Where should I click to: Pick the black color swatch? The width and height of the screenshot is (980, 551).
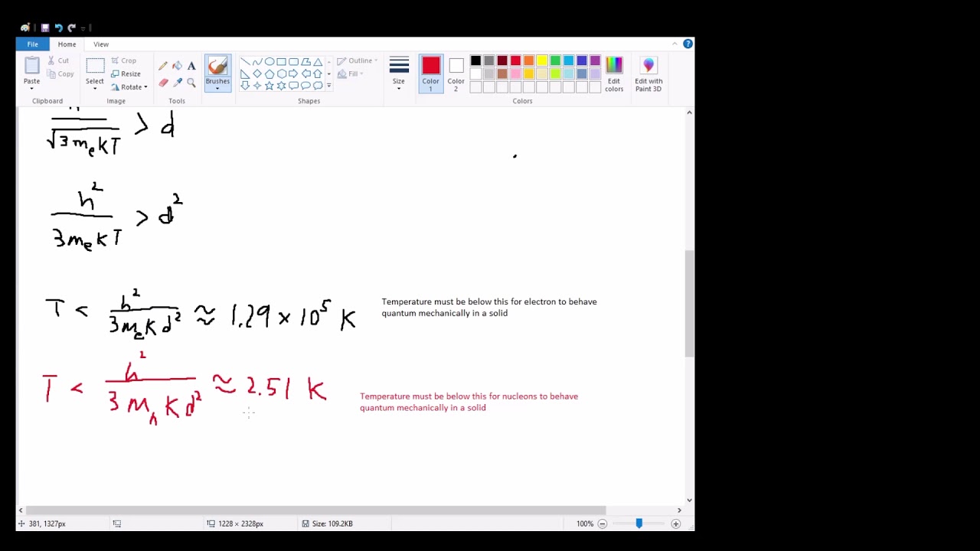pyautogui.click(x=475, y=61)
